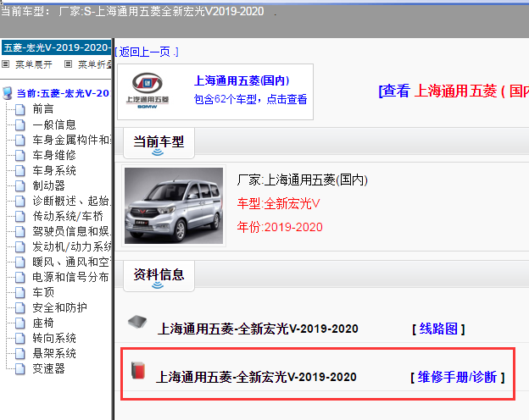The width and height of the screenshot is (529, 420).
Task: Open the 维修手册/诊断 link
Action: (x=457, y=377)
